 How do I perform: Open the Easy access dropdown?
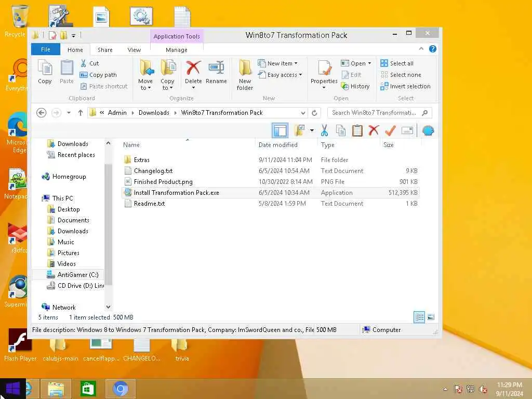tap(280, 75)
